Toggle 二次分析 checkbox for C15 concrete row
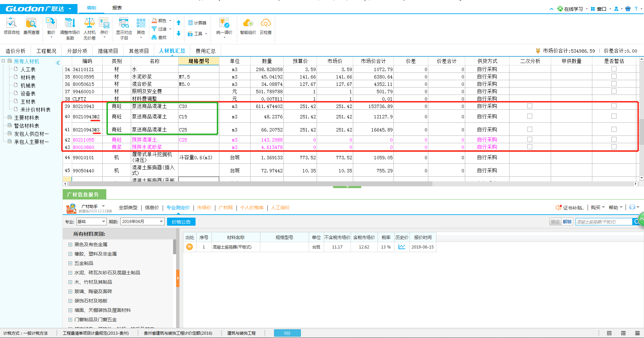 (x=530, y=116)
